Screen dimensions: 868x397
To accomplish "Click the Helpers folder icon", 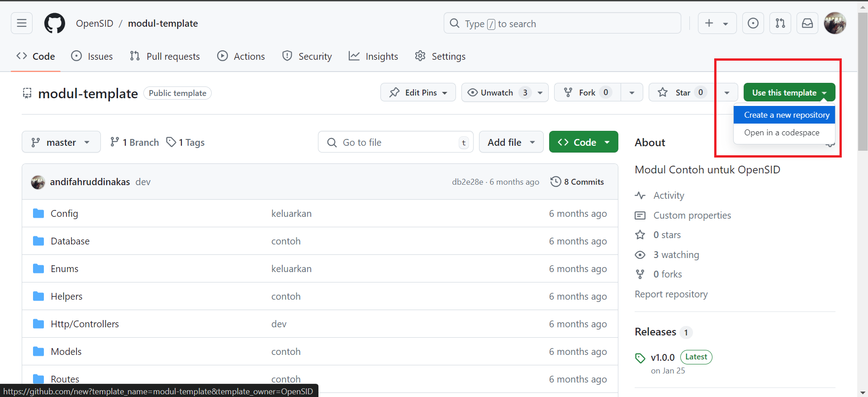I will pyautogui.click(x=38, y=296).
